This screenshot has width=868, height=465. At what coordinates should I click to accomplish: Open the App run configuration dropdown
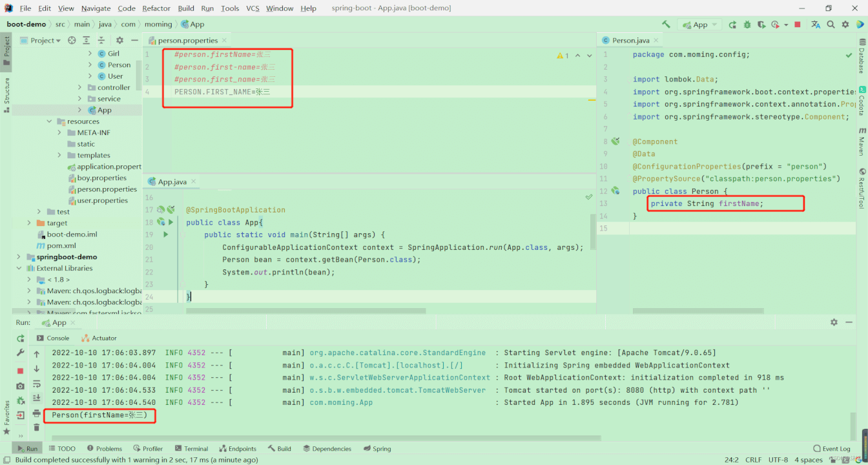(x=700, y=25)
